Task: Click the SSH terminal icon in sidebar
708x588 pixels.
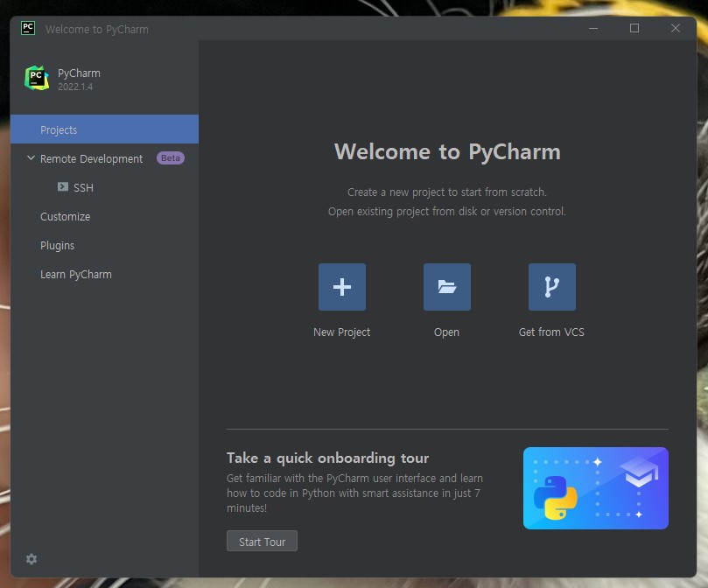Action: point(63,187)
